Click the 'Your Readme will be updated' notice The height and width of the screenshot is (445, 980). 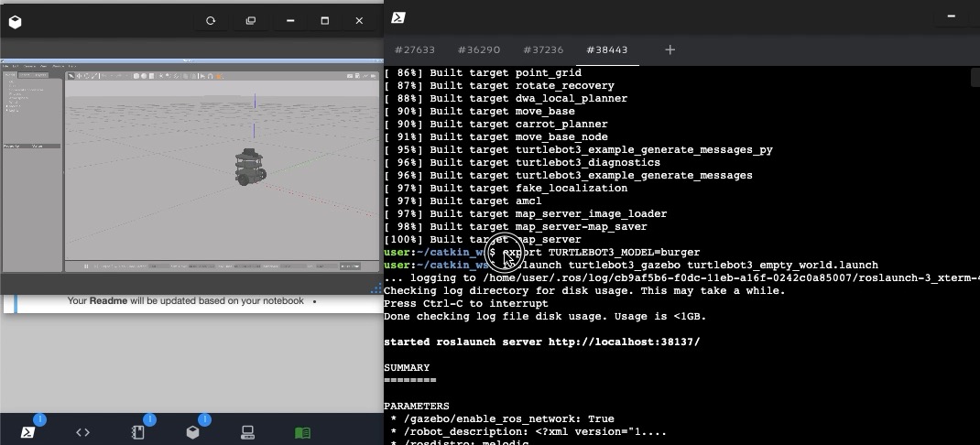[186, 300]
